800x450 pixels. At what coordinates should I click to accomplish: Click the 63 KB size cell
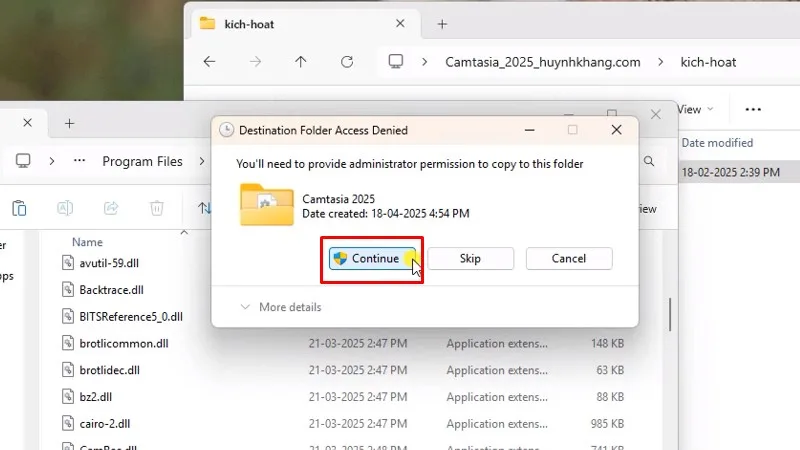[610, 370]
